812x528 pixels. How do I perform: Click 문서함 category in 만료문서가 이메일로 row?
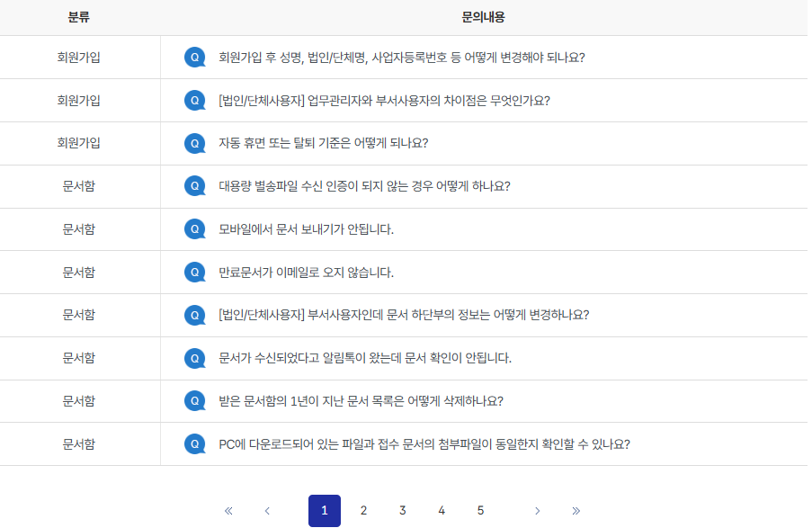(x=79, y=273)
